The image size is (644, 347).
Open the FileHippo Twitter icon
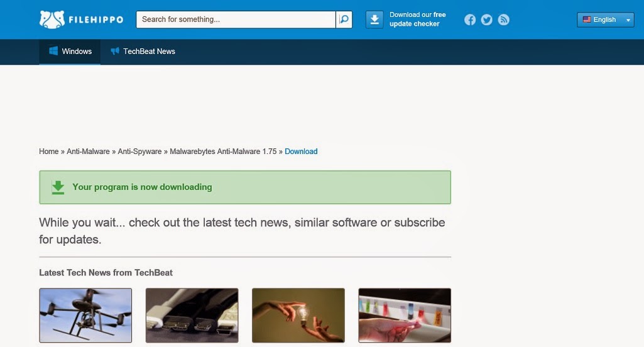point(487,19)
